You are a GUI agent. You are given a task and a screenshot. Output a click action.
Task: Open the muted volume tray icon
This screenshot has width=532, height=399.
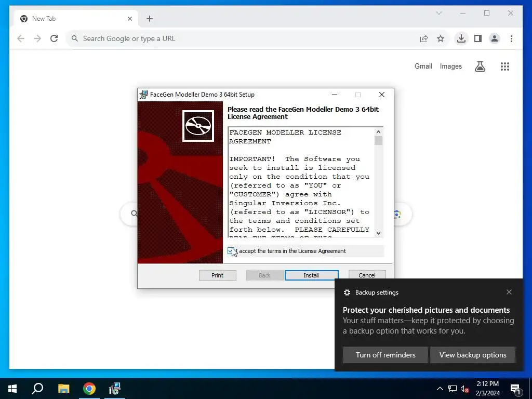[x=464, y=389]
